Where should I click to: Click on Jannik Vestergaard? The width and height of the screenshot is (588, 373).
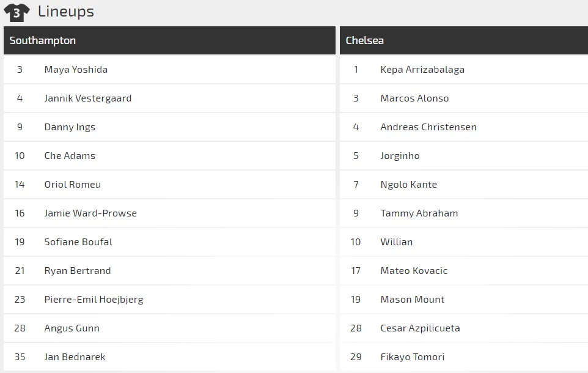coord(87,98)
